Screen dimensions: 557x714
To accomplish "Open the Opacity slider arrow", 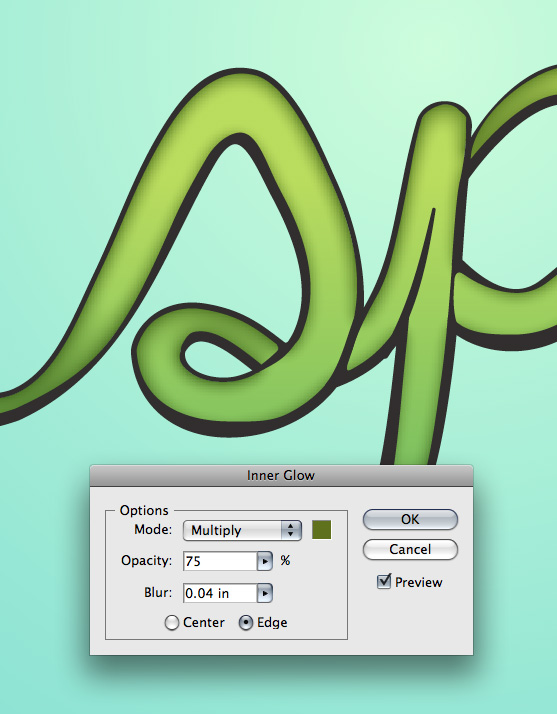I will [265, 561].
